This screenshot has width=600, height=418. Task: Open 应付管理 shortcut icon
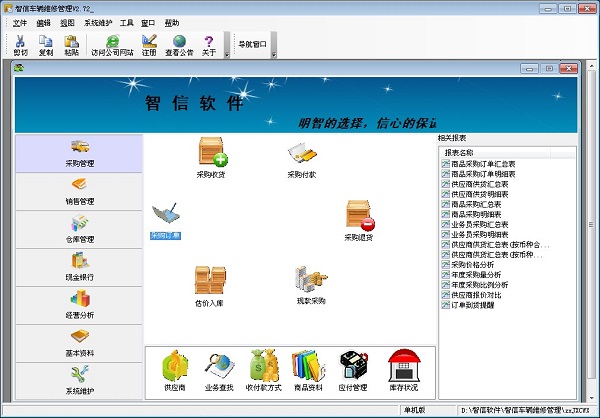point(353,371)
